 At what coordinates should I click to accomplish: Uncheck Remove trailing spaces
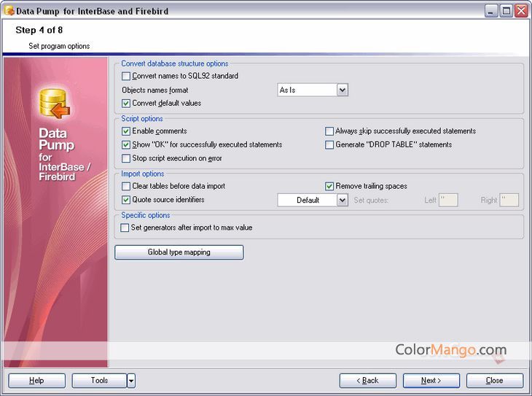[x=329, y=186]
